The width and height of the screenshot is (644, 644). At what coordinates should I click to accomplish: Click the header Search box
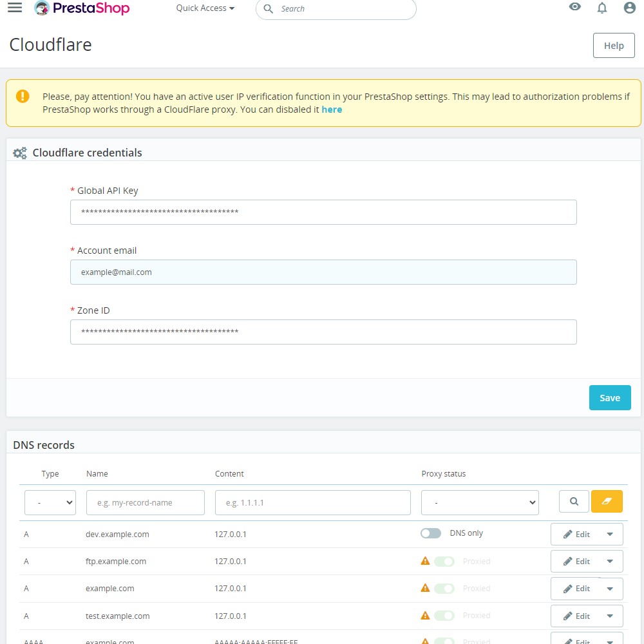coord(336,8)
